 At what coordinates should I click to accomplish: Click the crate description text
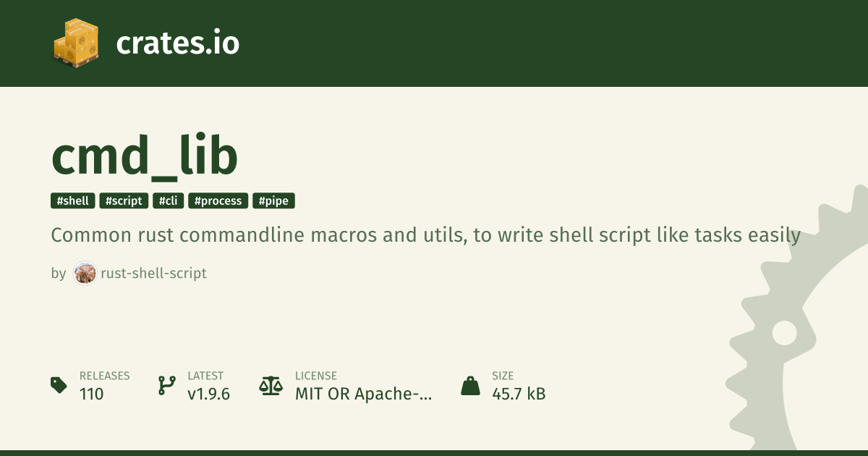tap(426, 236)
